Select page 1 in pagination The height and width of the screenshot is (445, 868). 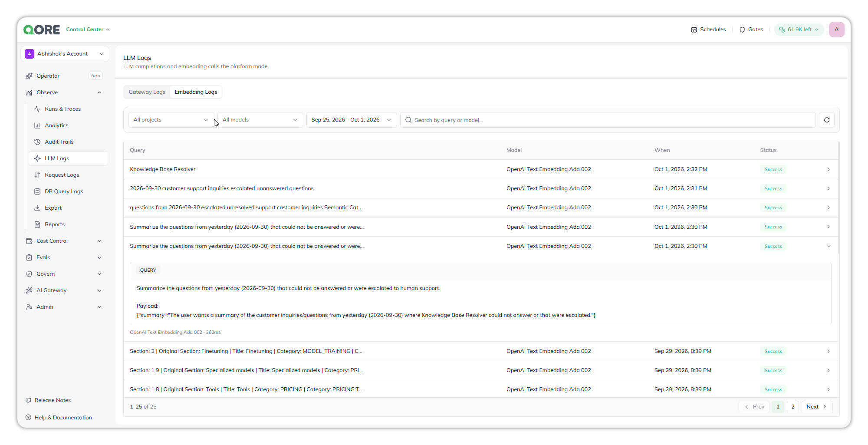pos(778,407)
